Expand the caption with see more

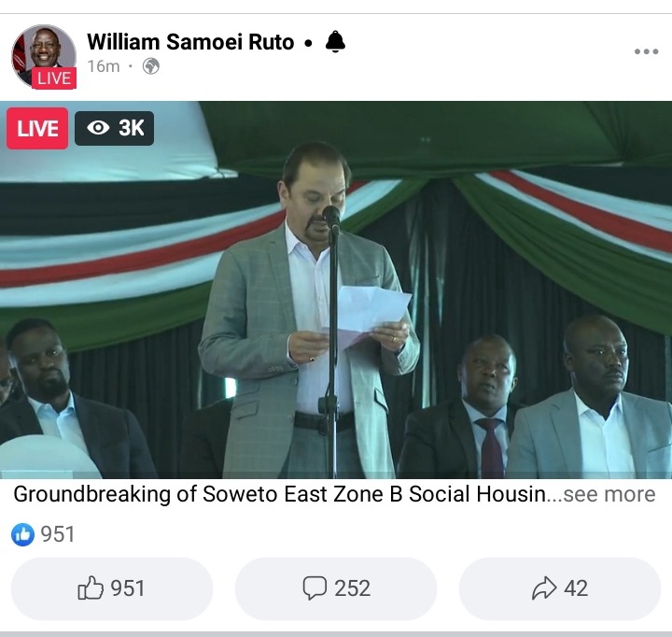pos(609,494)
